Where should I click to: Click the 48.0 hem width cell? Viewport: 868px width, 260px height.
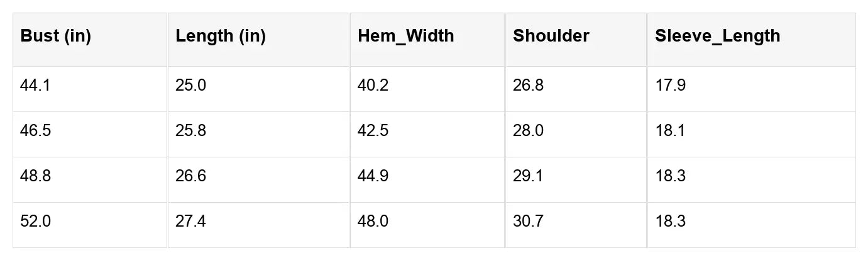pyautogui.click(x=373, y=222)
